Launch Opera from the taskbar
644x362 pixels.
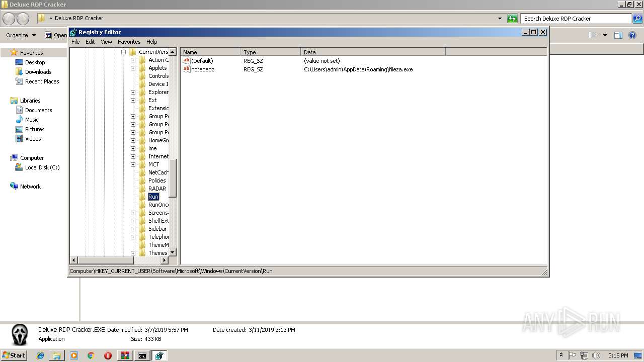[x=108, y=355]
